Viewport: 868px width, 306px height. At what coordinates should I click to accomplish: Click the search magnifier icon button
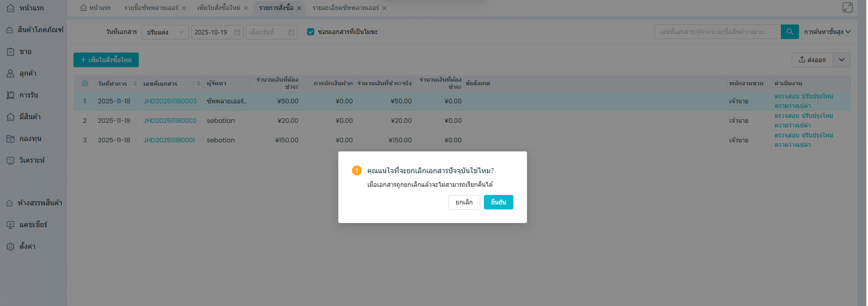pyautogui.click(x=790, y=32)
